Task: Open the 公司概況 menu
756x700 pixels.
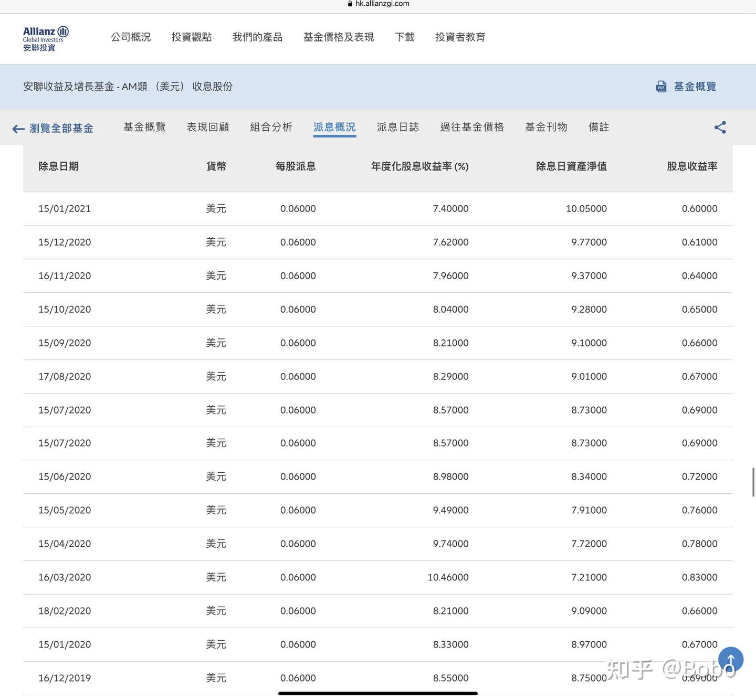Action: click(131, 37)
